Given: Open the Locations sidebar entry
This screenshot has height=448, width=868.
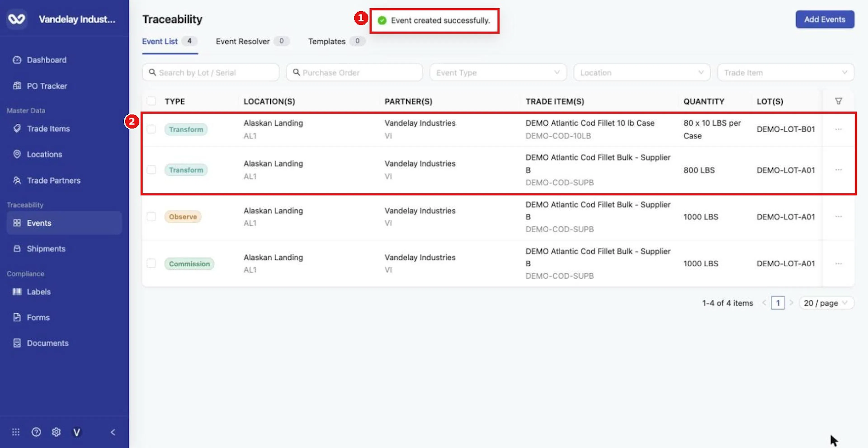Looking at the screenshot, I should (x=45, y=154).
